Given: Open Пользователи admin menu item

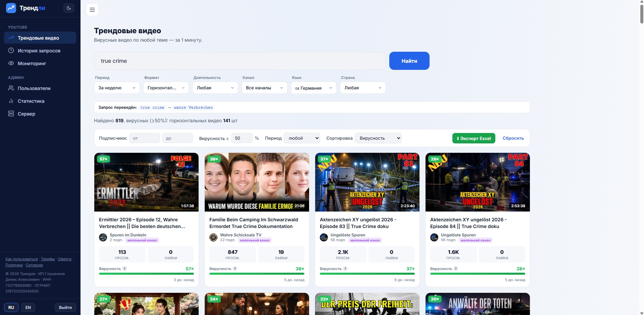Looking at the screenshot, I should [40, 88].
